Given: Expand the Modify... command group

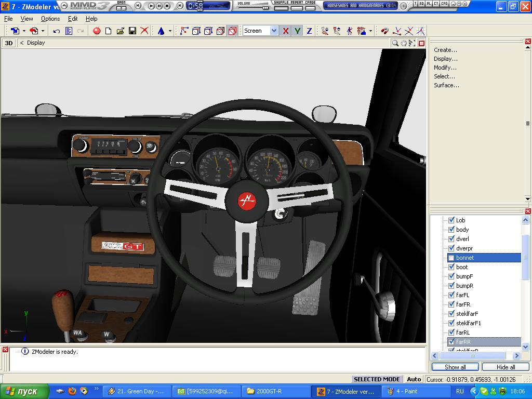Looking at the screenshot, I should pyautogui.click(x=445, y=68).
